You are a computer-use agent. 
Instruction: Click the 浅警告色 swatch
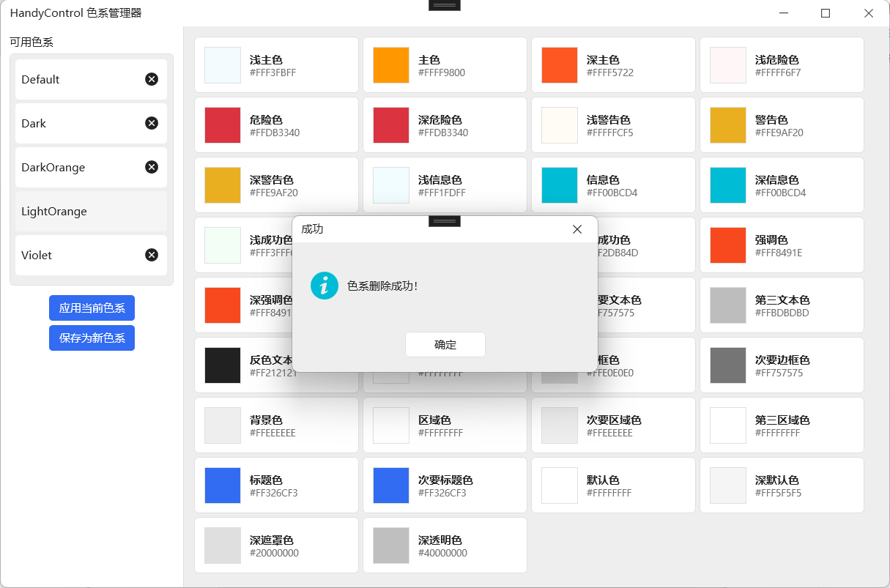coord(560,125)
